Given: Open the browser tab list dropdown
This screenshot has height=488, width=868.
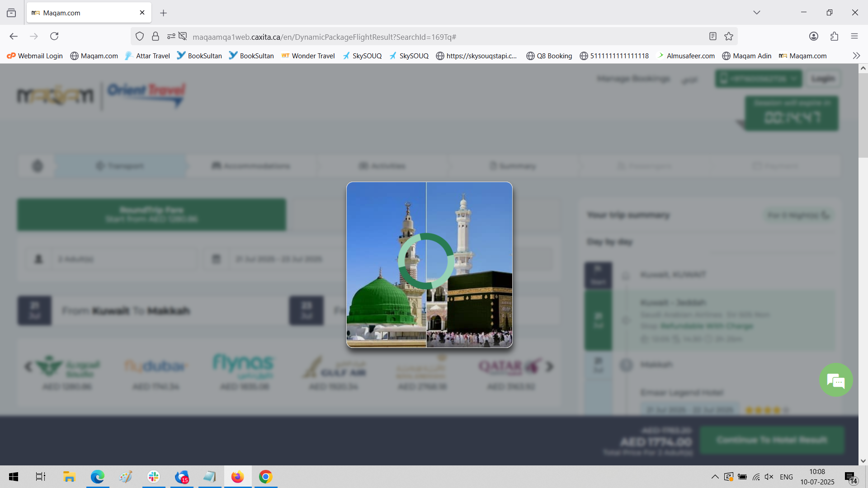Looking at the screenshot, I should click(757, 12).
